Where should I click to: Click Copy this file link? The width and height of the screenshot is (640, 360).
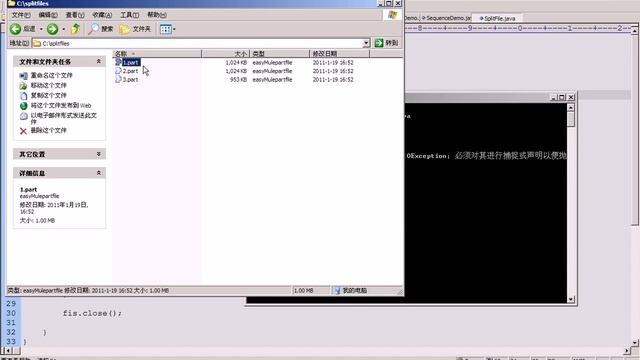point(49,96)
